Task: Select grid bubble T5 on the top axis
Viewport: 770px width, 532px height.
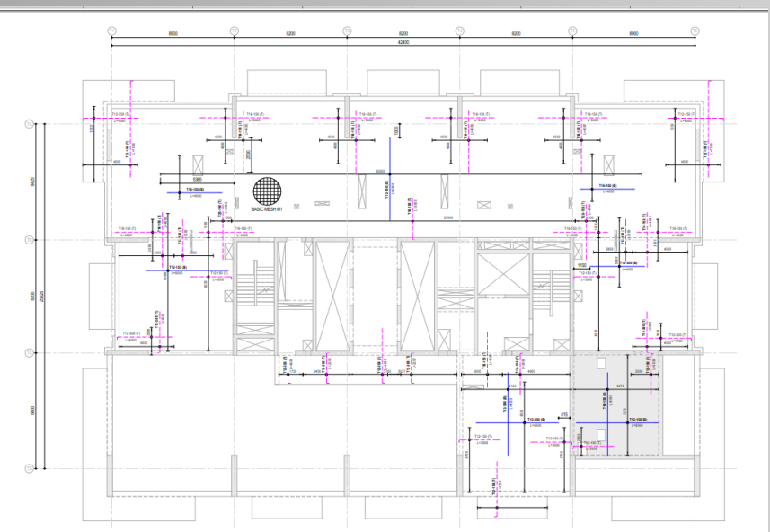Action: click(x=572, y=31)
